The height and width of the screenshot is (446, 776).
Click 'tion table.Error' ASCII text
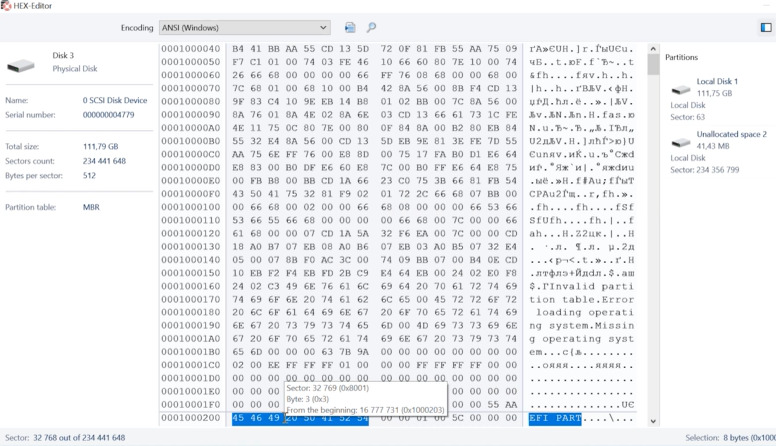pyautogui.click(x=582, y=299)
